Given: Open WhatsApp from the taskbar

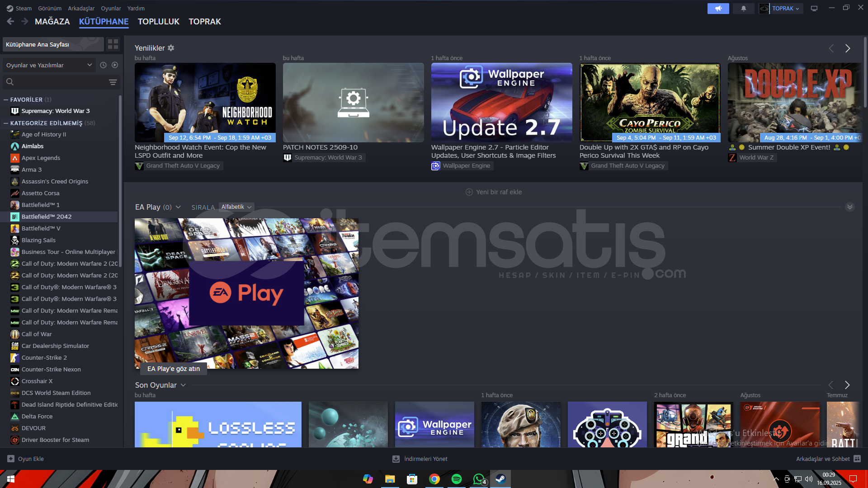Looking at the screenshot, I should 479,479.
